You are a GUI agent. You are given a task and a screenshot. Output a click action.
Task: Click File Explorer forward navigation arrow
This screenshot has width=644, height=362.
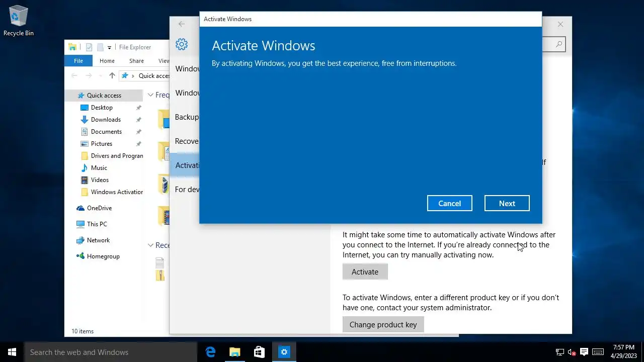tap(89, 75)
